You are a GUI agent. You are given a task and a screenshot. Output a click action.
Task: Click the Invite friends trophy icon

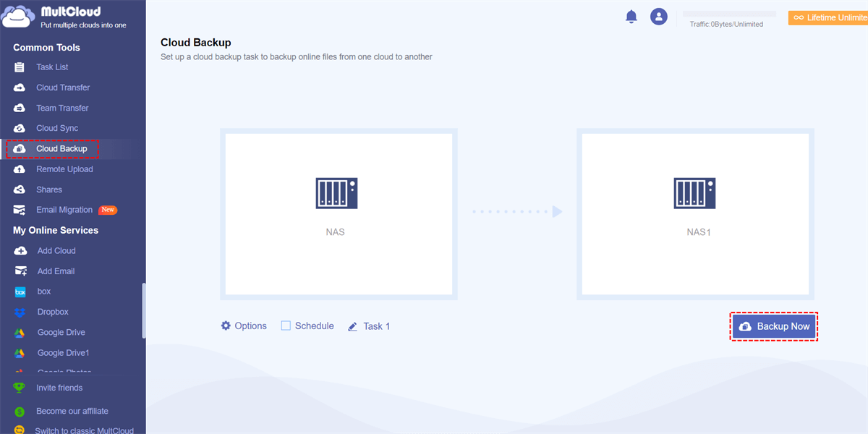coord(20,388)
